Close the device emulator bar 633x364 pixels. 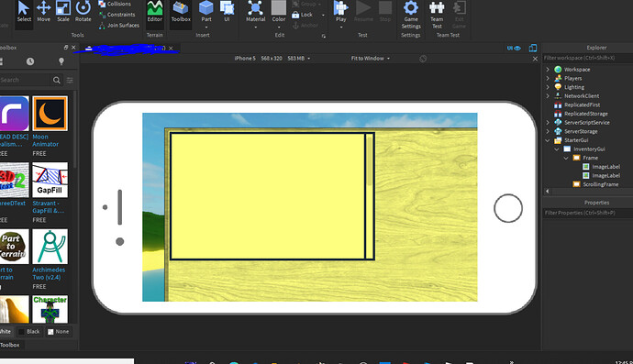tap(535, 59)
